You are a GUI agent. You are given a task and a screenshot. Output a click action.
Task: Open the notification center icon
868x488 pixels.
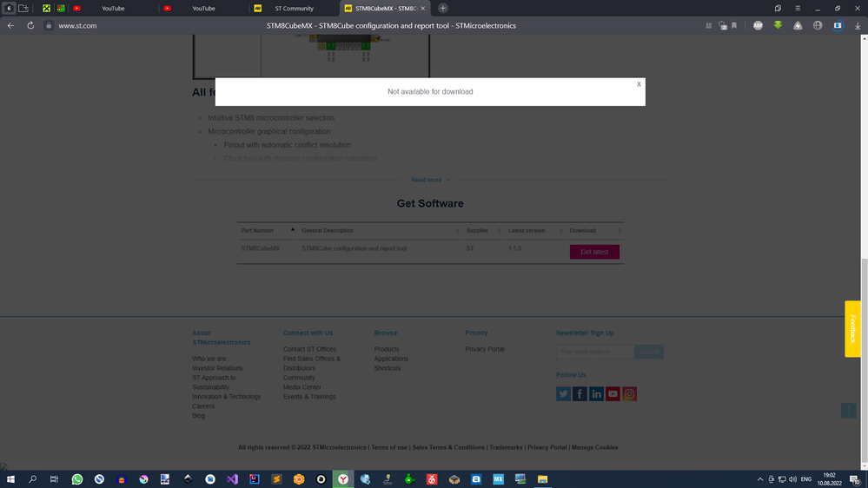click(x=855, y=479)
